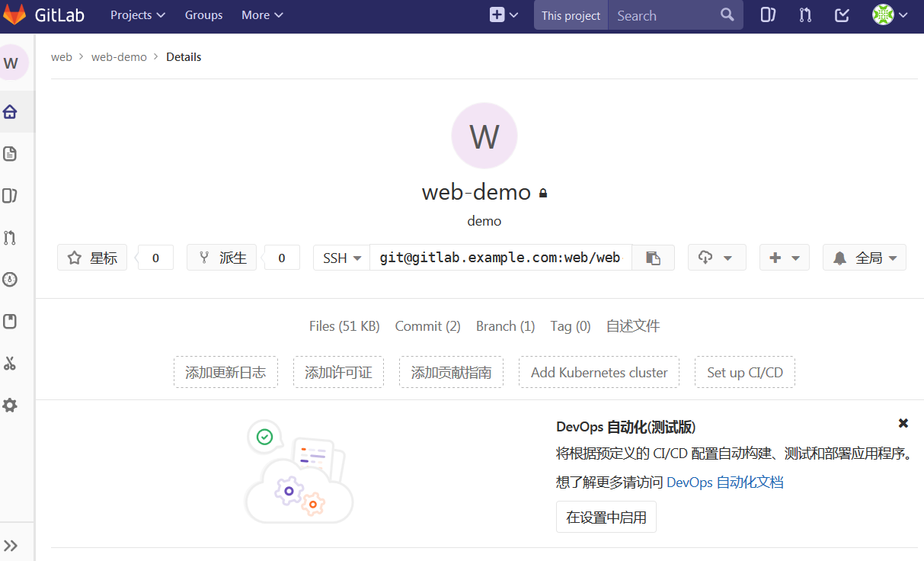Open the DevOps 自动化文档 link
This screenshot has width=924, height=561.
(726, 482)
